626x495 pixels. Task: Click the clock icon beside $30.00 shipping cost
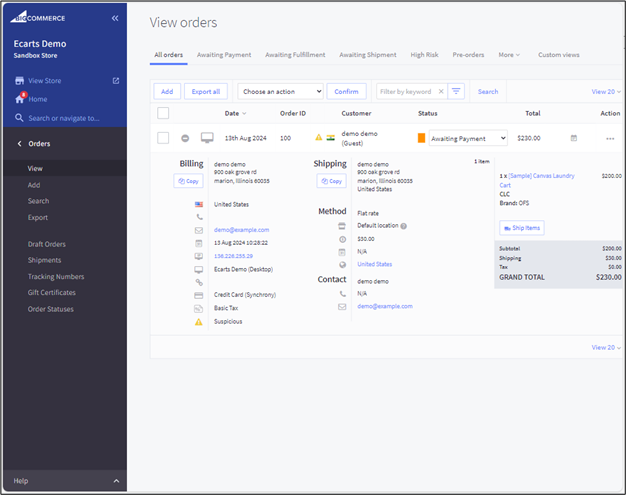[342, 239]
